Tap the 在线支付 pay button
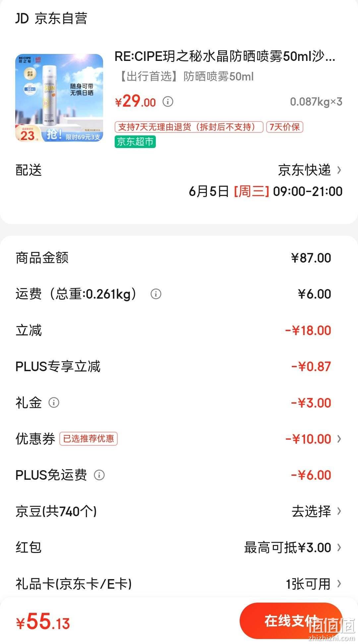This screenshot has height=644, width=358. (291, 621)
